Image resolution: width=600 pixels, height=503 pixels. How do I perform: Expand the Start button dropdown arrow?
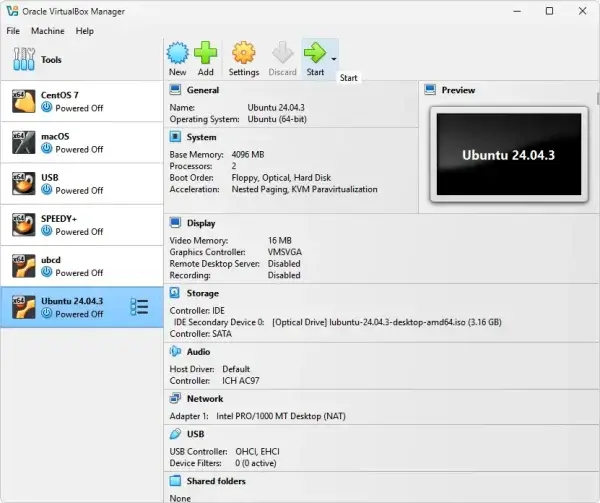coord(334,59)
